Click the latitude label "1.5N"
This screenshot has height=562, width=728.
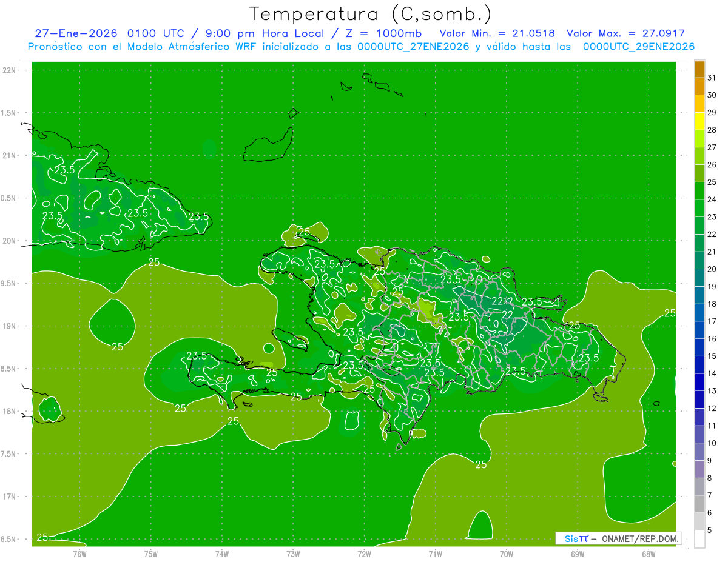click(x=10, y=113)
